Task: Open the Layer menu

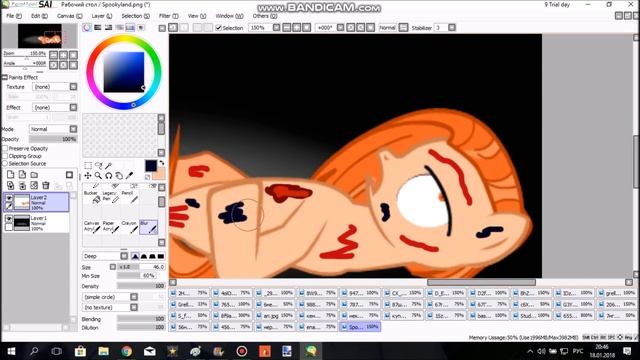Action: click(102, 16)
